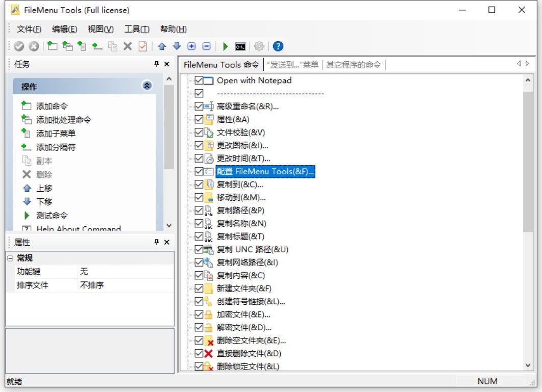
Task: Click the tasks panel scrollbar thumb
Action: [169, 127]
